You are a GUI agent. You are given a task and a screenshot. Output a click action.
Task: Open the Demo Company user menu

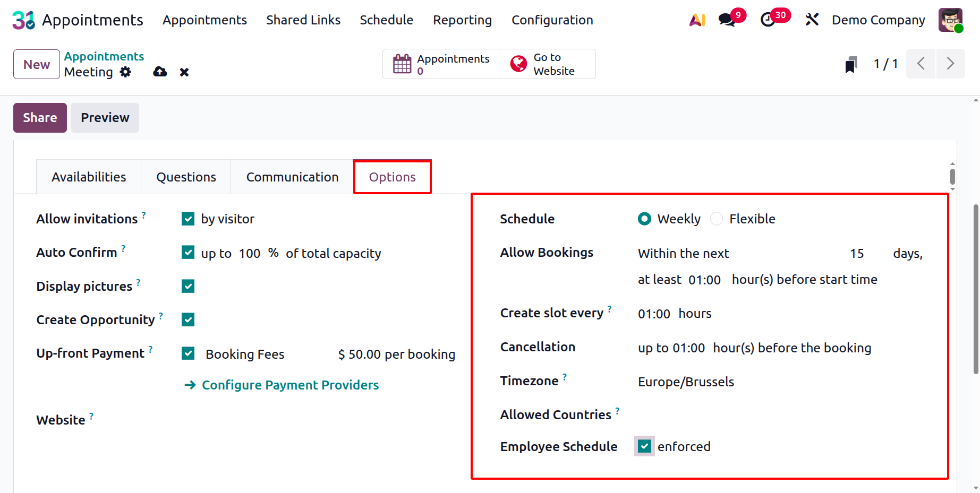(x=877, y=20)
